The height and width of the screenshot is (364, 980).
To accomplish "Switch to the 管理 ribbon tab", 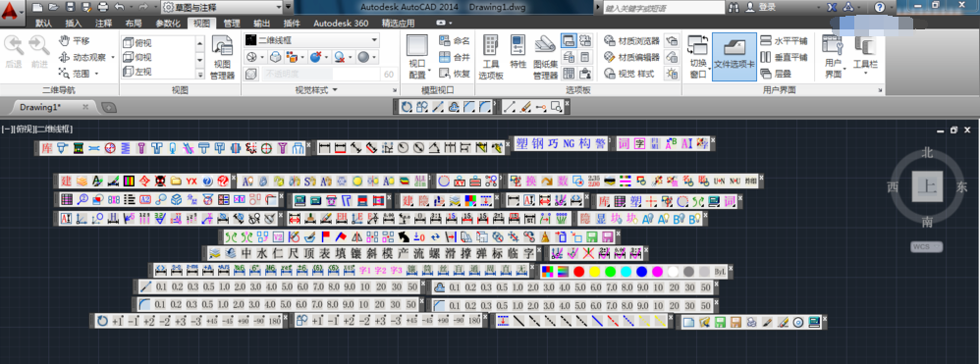I will click(x=231, y=24).
